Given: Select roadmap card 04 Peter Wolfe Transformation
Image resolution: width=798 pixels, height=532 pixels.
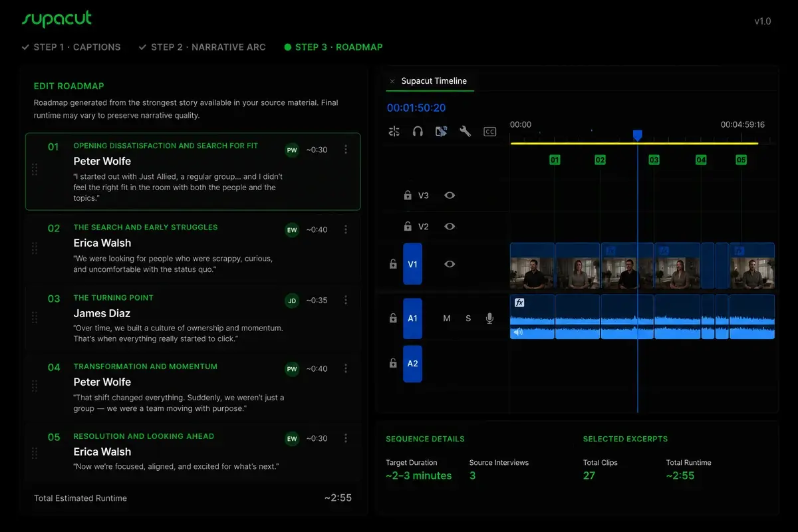Looking at the screenshot, I should tap(193, 387).
